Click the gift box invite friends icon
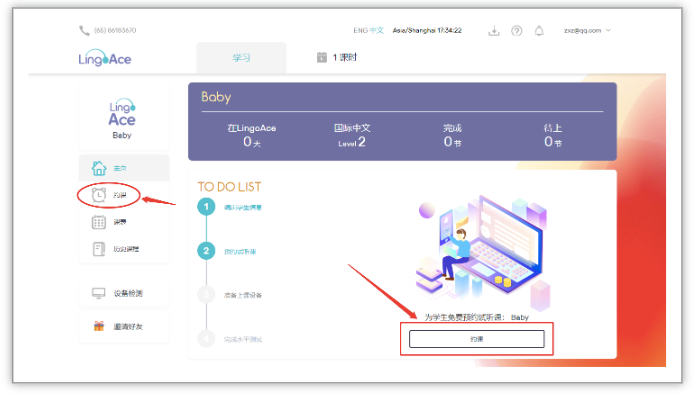This screenshot has width=698, height=397. (x=99, y=326)
